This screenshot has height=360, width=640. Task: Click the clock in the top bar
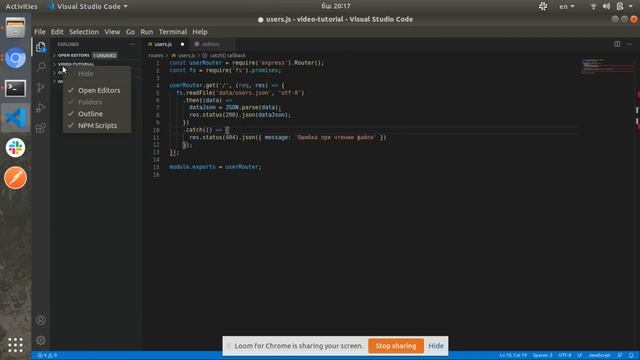click(336, 6)
